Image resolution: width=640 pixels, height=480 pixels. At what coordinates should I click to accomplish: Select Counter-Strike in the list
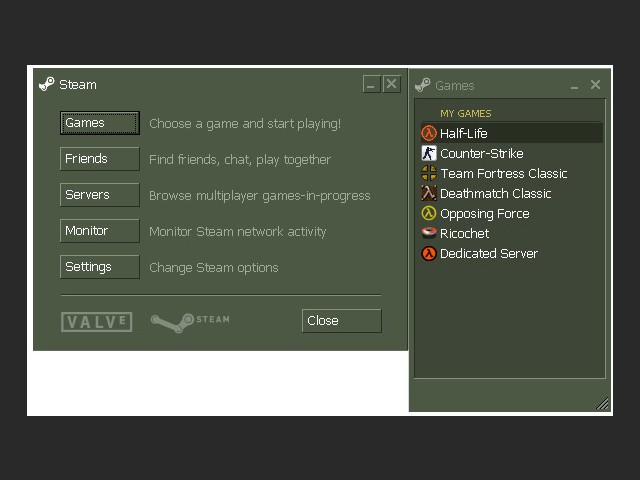(x=511, y=153)
